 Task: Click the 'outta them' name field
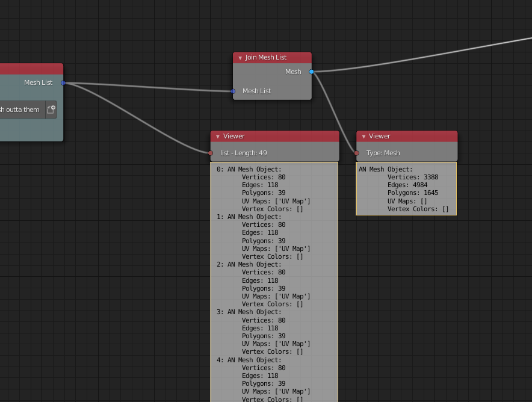[22, 110]
